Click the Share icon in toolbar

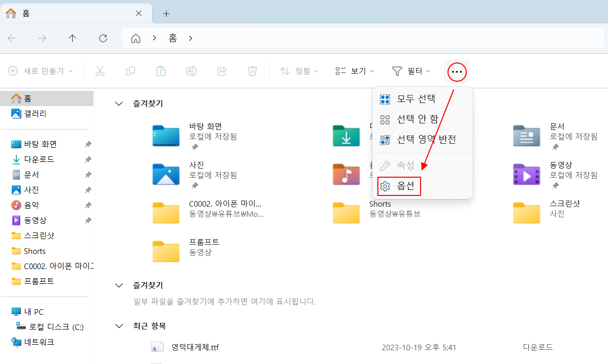[222, 71]
